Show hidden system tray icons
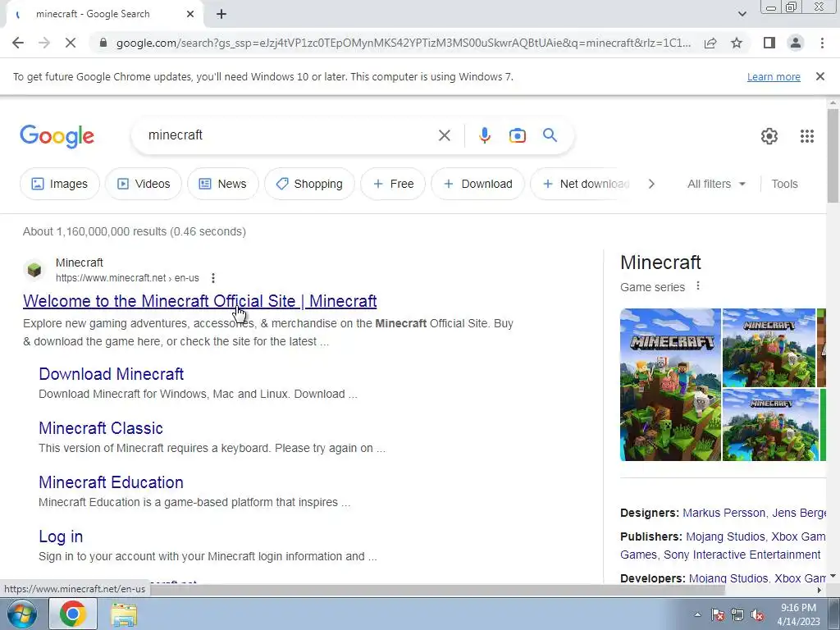The width and height of the screenshot is (840, 630). tap(697, 614)
